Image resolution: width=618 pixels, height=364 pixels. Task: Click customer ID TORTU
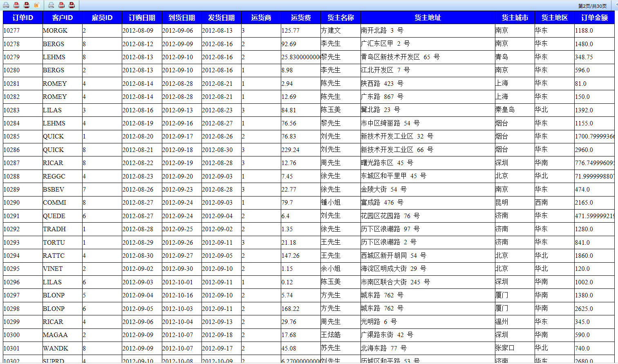coord(54,243)
